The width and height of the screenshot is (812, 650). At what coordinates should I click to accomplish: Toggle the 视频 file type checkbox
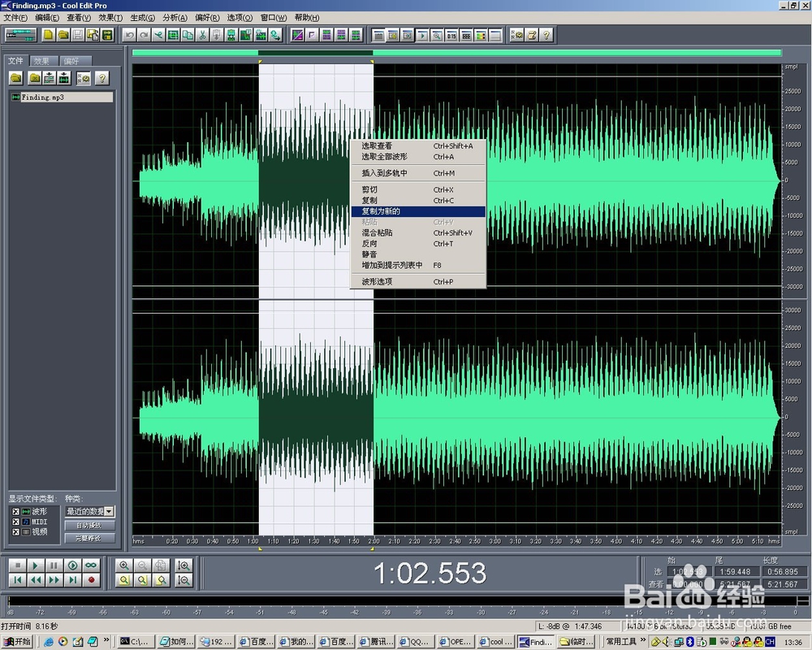coord(15,532)
